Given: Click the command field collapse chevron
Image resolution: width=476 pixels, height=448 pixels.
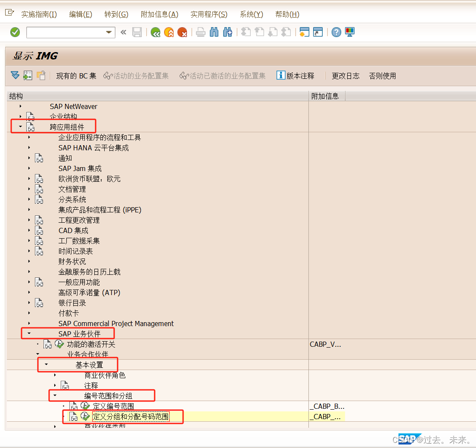Looking at the screenshot, I should 123,32.
